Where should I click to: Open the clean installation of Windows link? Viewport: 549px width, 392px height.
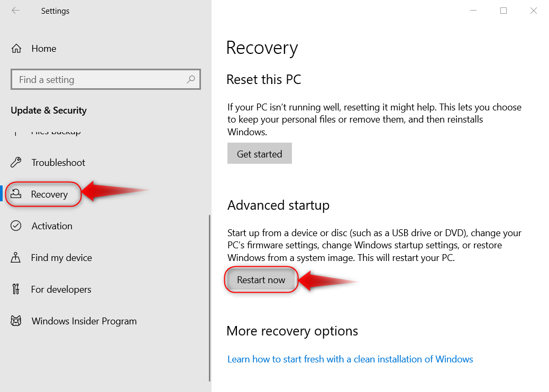[x=350, y=359]
